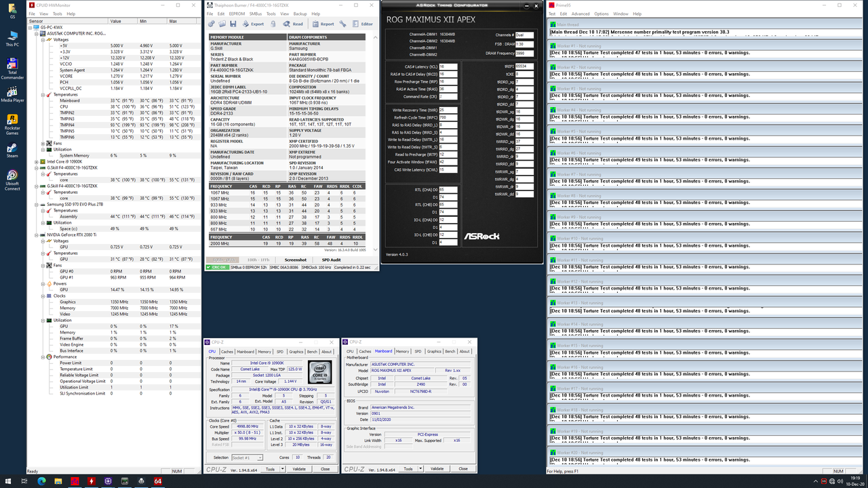Collapse the Performance node in HWMonitor

click(x=43, y=357)
